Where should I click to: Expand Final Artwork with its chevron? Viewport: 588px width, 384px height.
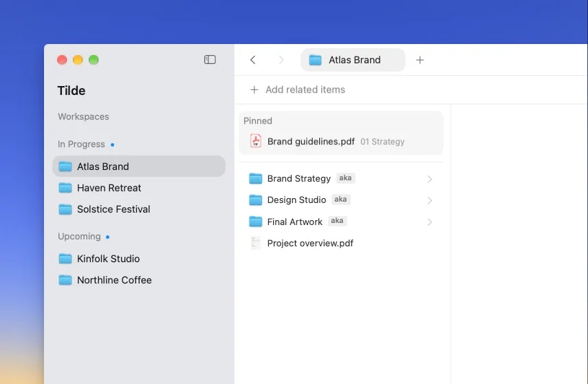coord(430,222)
